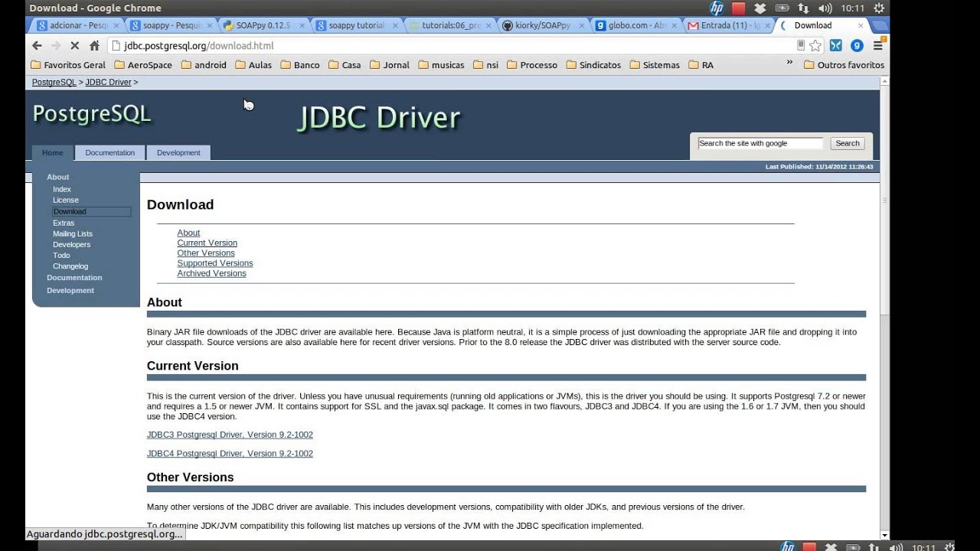
Task: Click the page icon in the address bar
Action: point(115,46)
